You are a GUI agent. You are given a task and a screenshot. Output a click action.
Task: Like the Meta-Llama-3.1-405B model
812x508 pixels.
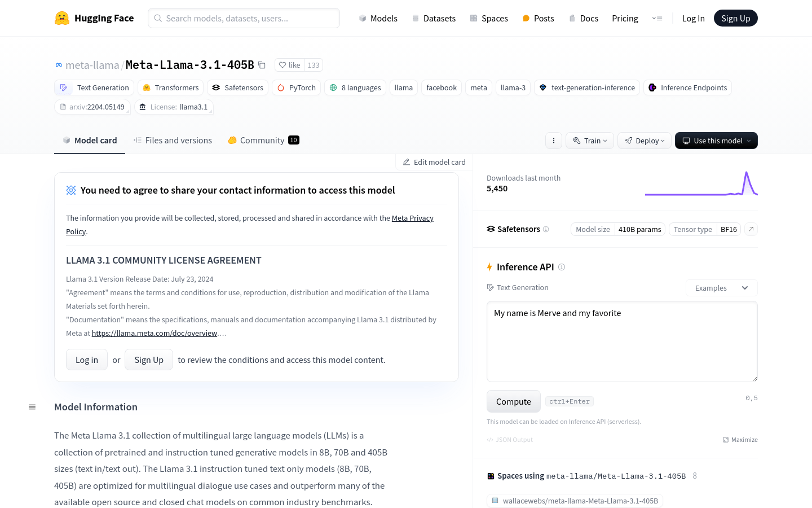pos(290,65)
